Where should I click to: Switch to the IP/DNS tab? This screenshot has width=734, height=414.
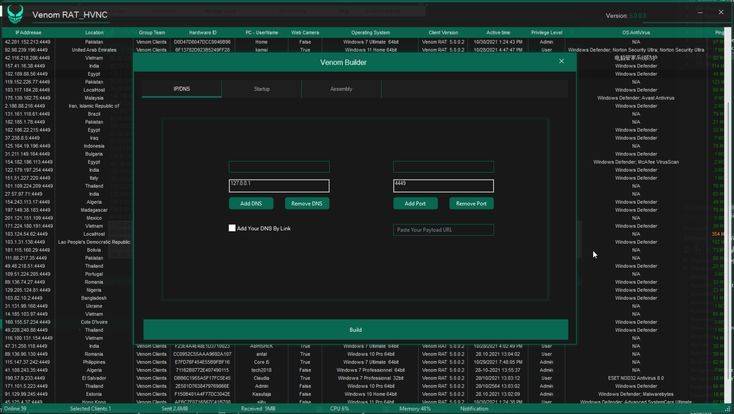click(182, 89)
